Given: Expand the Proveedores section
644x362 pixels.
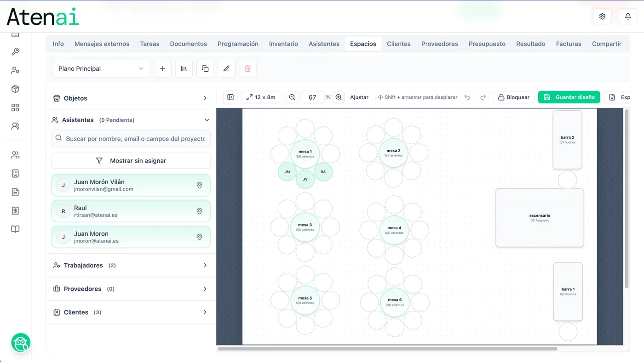Looking at the screenshot, I should [x=131, y=289].
